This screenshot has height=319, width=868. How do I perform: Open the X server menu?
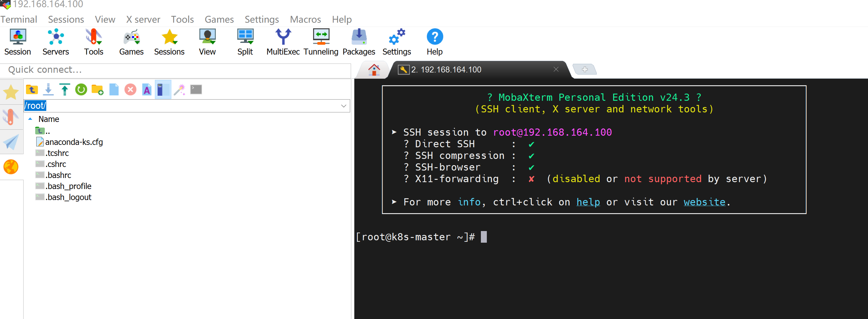143,19
